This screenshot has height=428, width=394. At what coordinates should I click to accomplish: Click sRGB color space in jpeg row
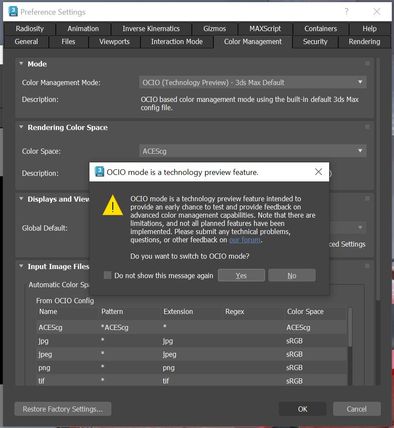[x=294, y=354]
